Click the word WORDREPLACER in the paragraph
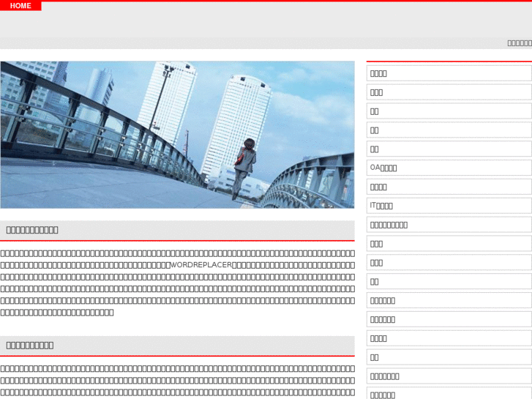The height and width of the screenshot is (399, 532). tap(201, 265)
